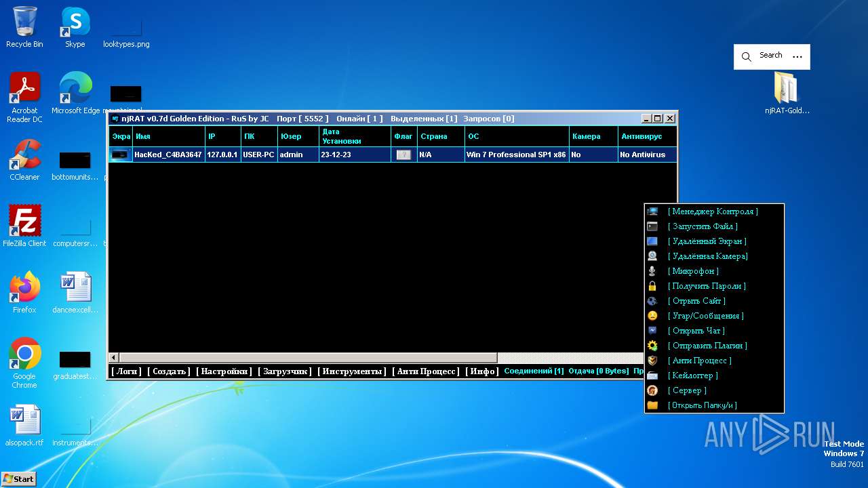
Task: Sort by the IP column header
Action: tap(223, 136)
